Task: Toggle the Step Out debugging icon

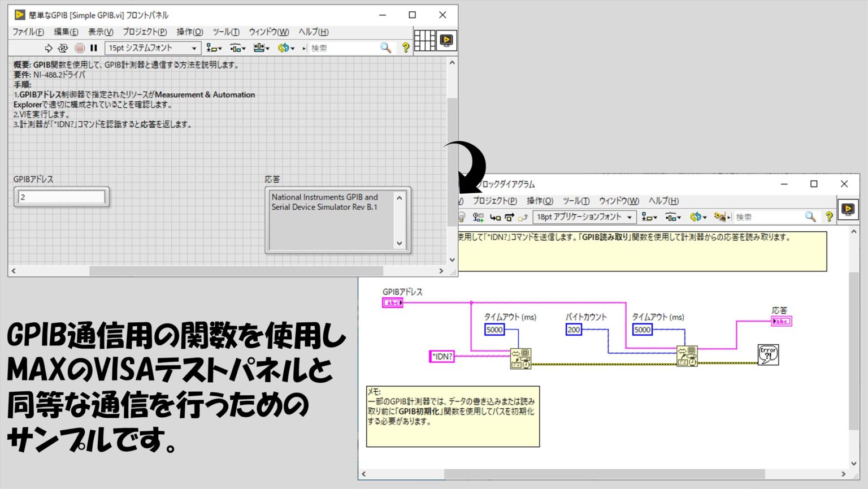Action: click(x=523, y=217)
